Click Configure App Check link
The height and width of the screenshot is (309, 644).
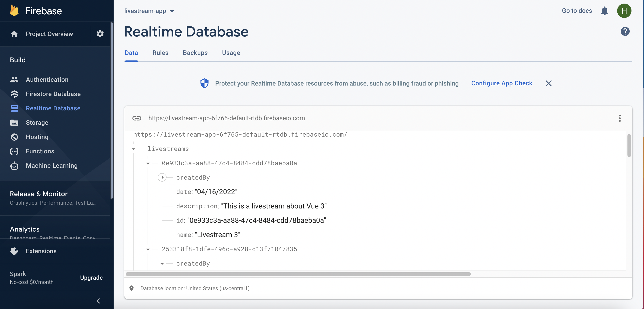[x=502, y=83]
